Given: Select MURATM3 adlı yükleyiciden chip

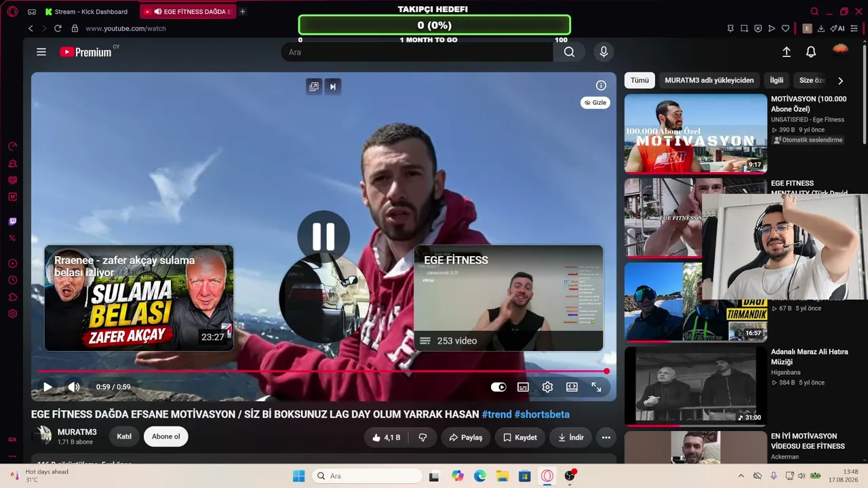Looking at the screenshot, I should [709, 80].
